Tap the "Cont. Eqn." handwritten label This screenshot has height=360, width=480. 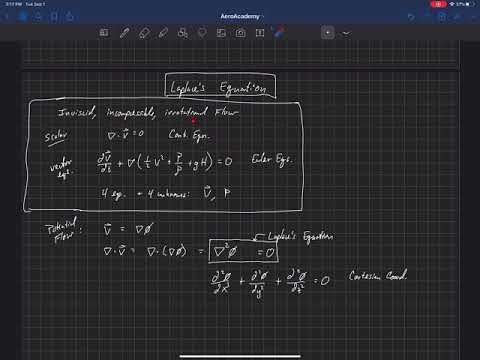(189, 136)
